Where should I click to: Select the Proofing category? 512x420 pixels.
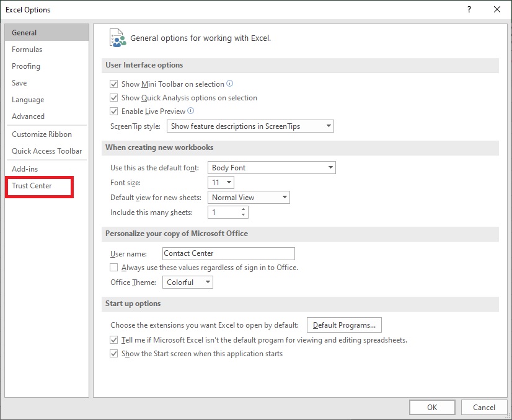(46, 66)
